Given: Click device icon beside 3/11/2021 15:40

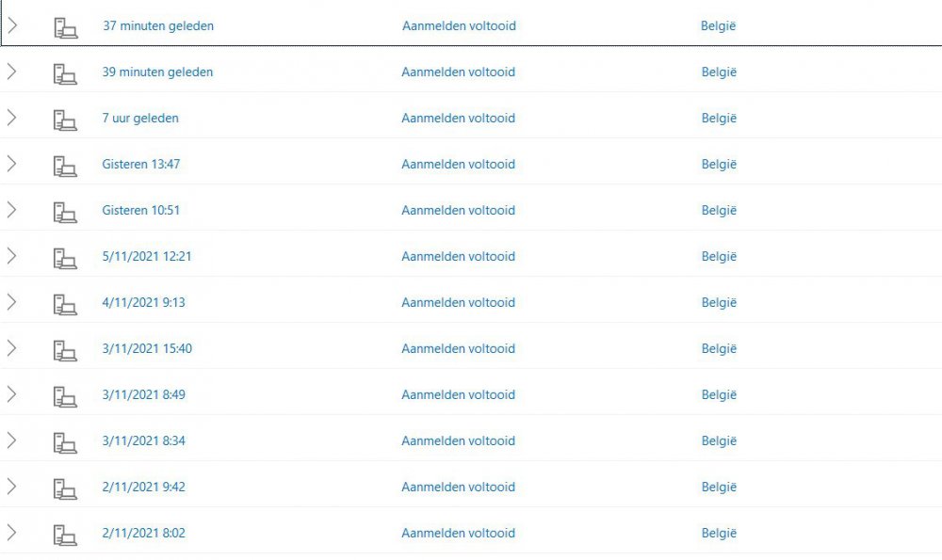Looking at the screenshot, I should click(x=65, y=349).
